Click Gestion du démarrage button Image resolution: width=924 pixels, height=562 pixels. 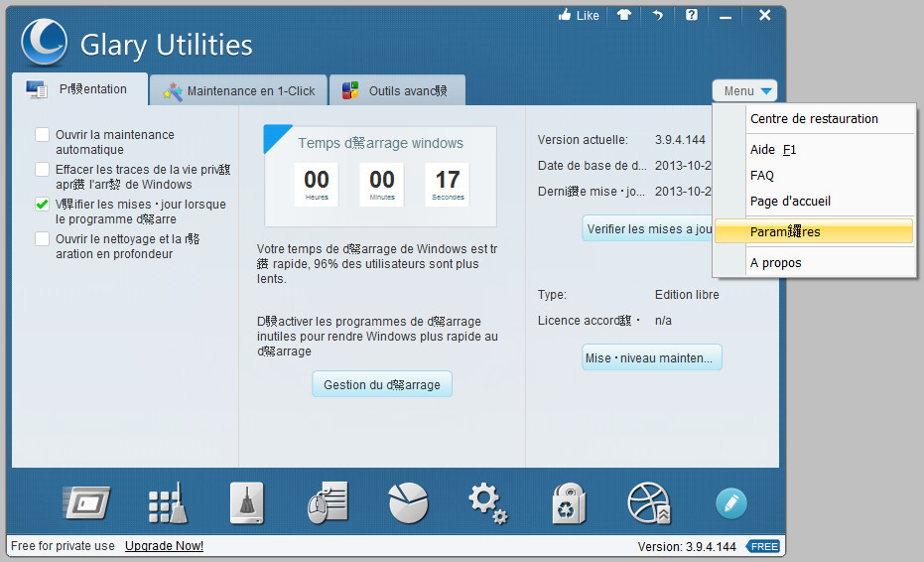(382, 384)
